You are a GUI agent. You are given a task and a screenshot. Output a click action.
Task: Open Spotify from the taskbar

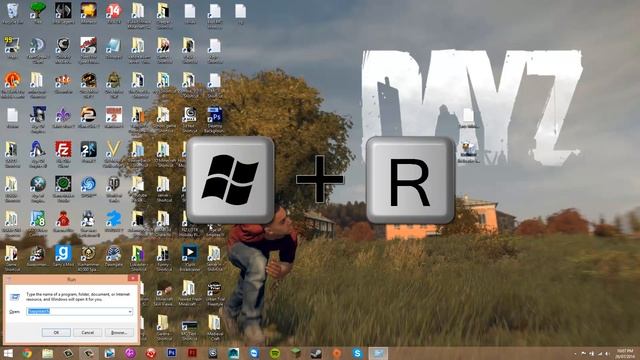(x=275, y=353)
